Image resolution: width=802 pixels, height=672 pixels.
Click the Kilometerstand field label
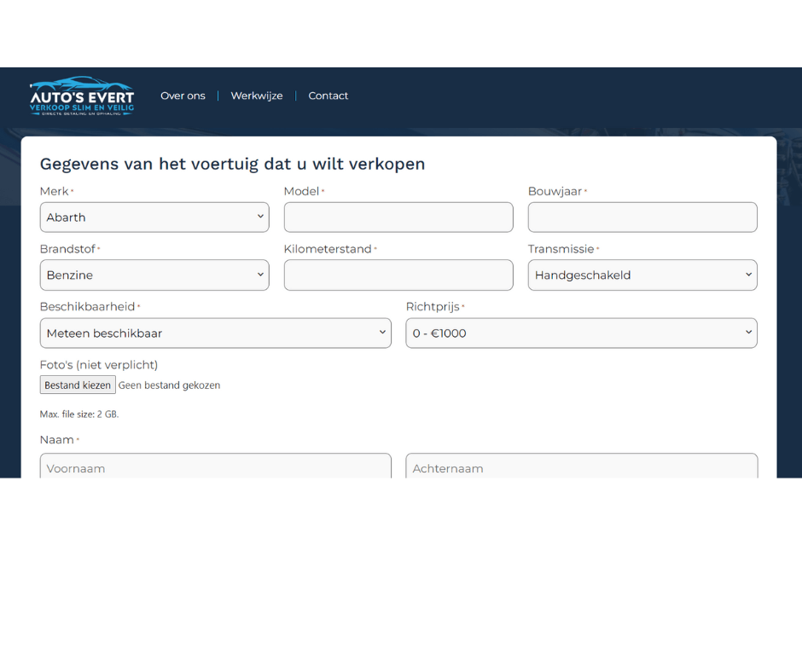tap(328, 249)
